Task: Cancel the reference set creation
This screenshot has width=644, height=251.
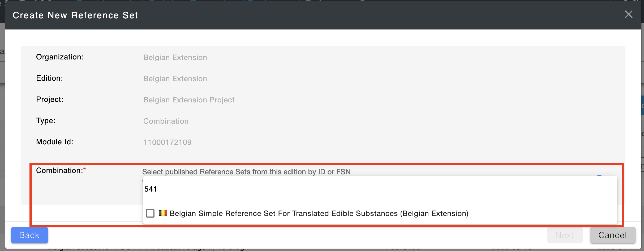Action: click(613, 235)
